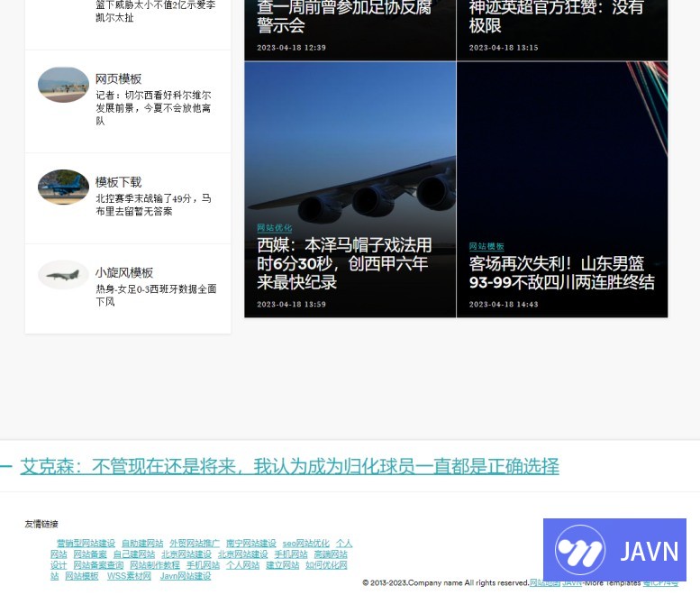This screenshot has width=700, height=604.
Task: Open the 小旋风模板 sidebar title
Action: pyautogui.click(x=124, y=272)
